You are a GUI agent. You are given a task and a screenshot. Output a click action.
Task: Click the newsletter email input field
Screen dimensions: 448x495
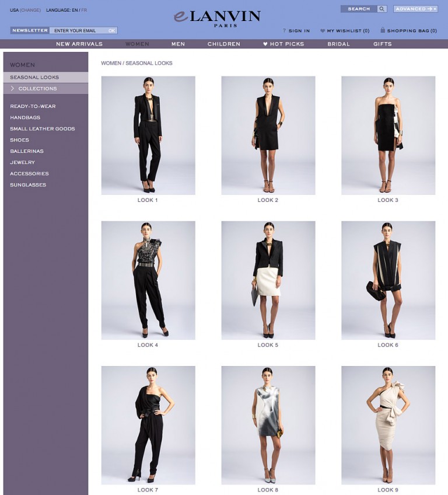(x=77, y=30)
